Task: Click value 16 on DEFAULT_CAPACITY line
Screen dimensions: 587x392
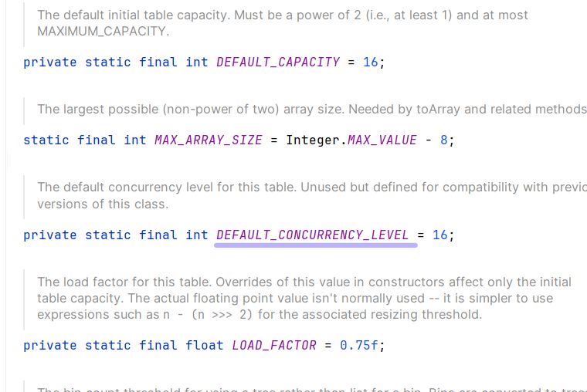Action: (x=371, y=63)
